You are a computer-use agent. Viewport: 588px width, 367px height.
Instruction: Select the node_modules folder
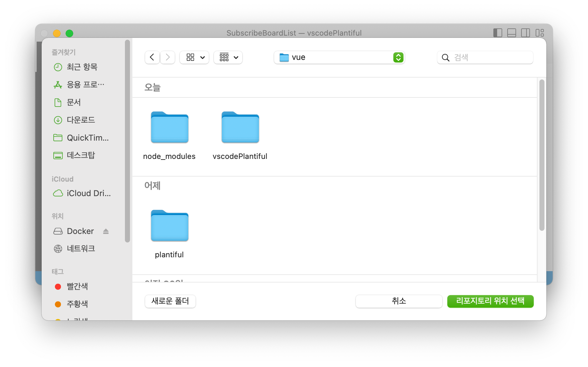pos(169,136)
